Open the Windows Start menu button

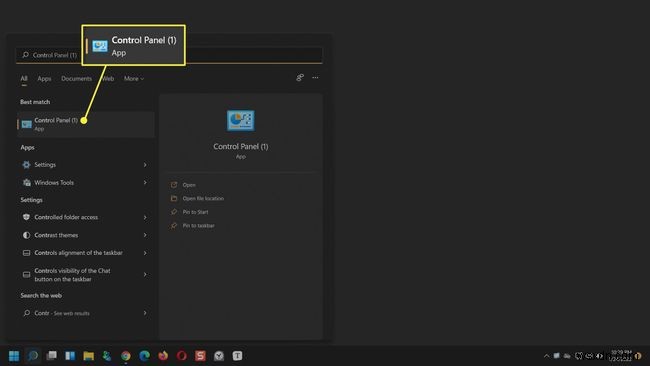[x=14, y=356]
